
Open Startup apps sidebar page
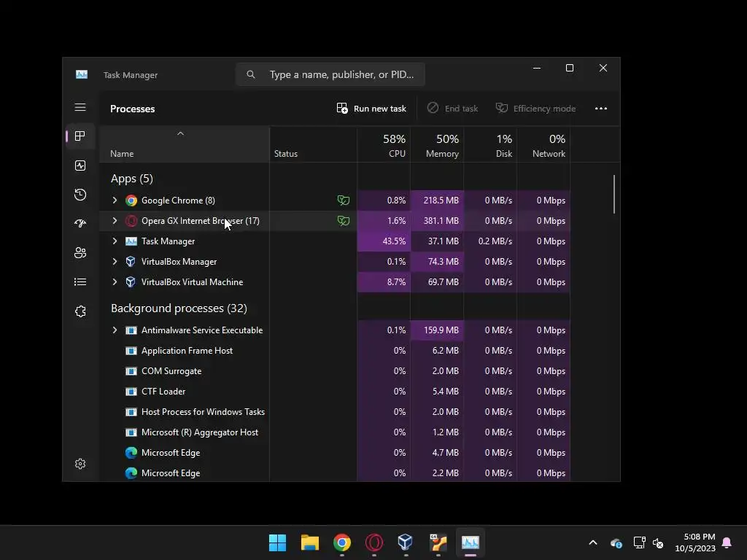point(80,223)
